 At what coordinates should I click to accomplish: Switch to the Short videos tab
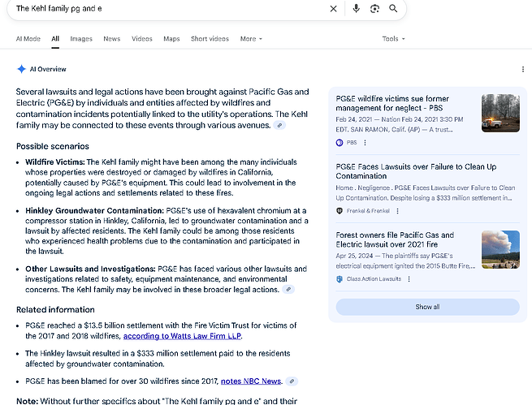click(x=210, y=39)
